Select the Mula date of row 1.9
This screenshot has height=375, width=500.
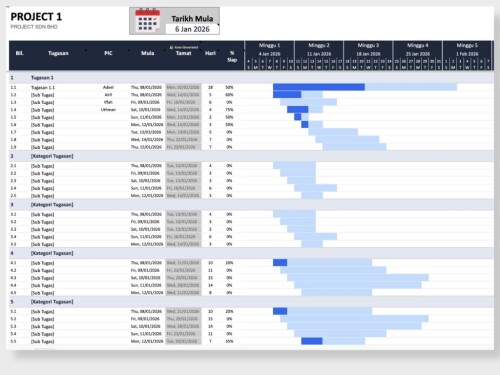146,147
